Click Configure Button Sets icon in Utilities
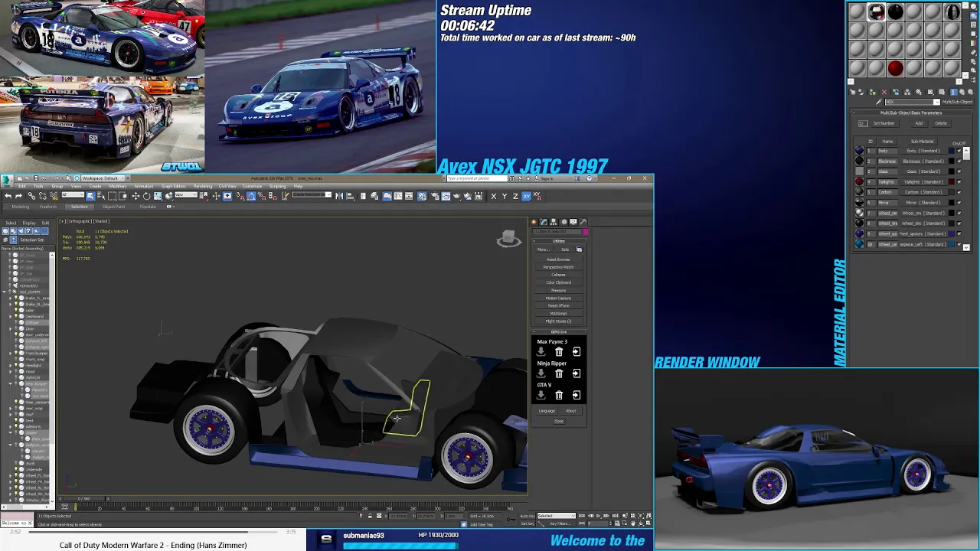 click(x=580, y=249)
